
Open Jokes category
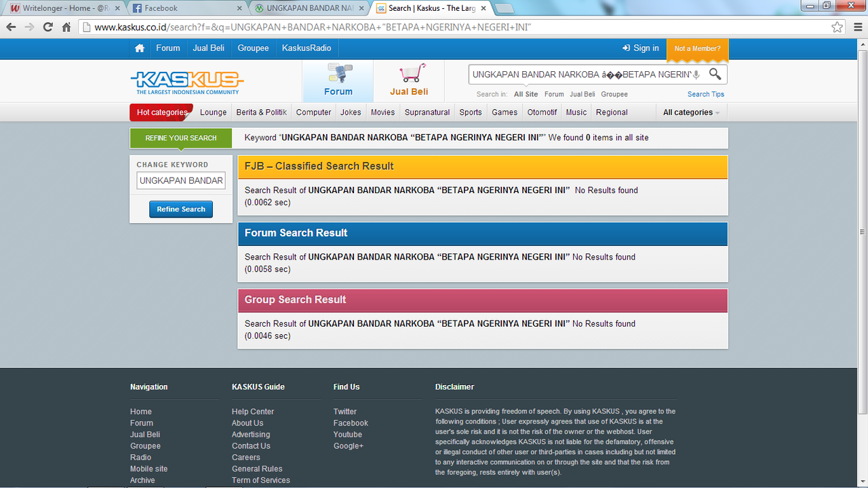351,113
